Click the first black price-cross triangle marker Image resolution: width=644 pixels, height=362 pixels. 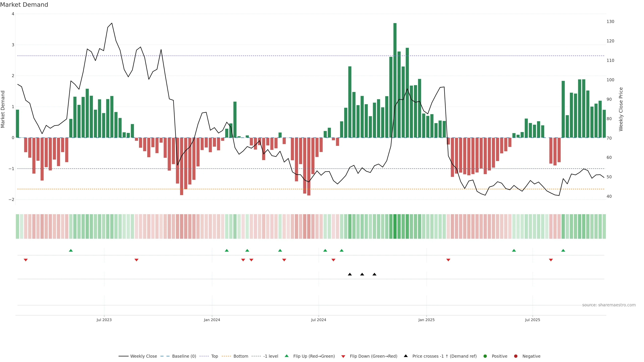point(350,274)
